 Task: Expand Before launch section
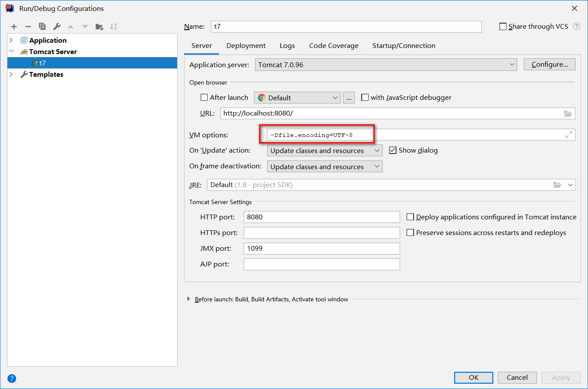pyautogui.click(x=188, y=299)
